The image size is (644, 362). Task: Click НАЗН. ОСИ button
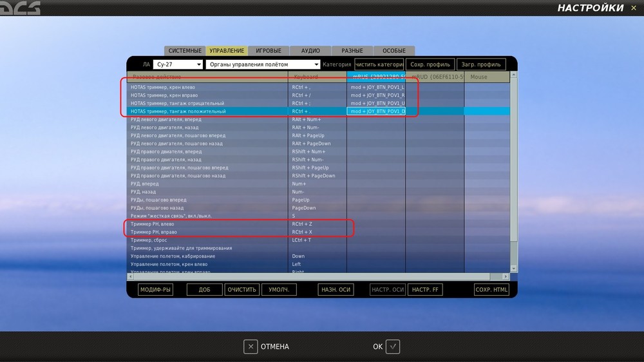point(336,290)
